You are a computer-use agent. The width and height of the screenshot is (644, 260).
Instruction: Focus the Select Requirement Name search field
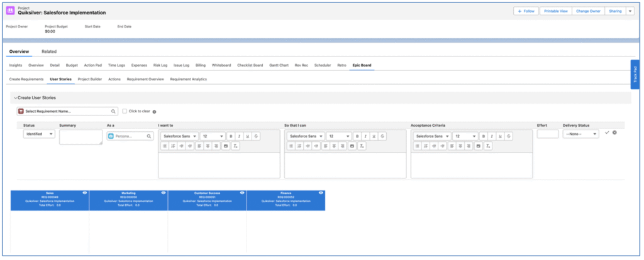[67, 111]
